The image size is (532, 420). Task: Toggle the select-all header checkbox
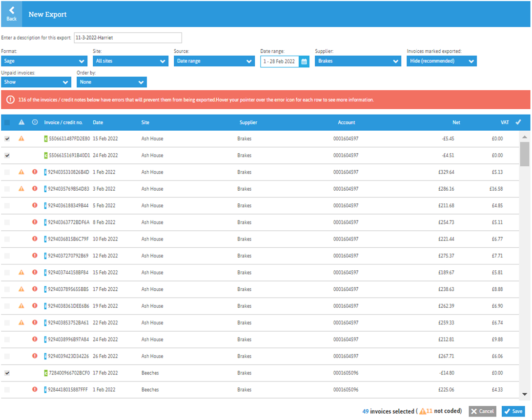(7, 122)
